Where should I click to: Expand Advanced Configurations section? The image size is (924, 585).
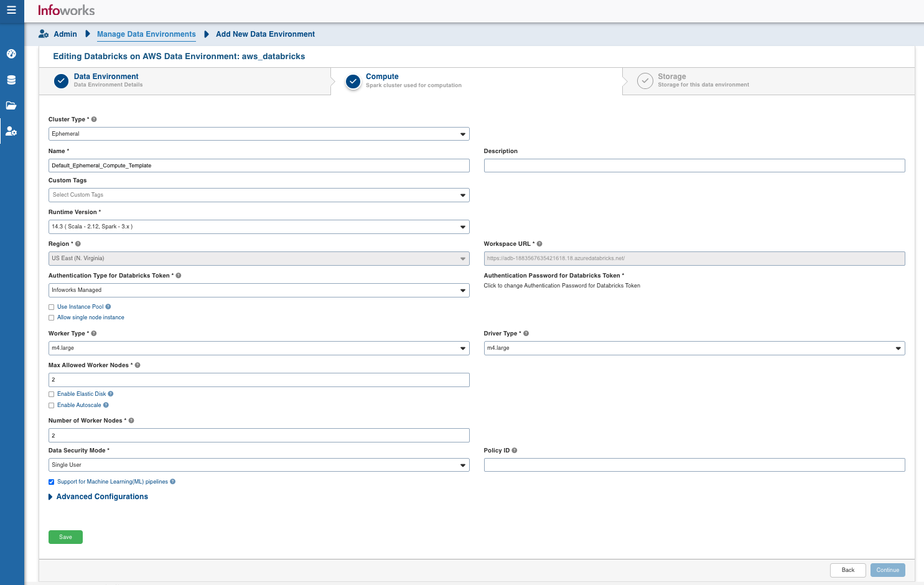(x=98, y=497)
